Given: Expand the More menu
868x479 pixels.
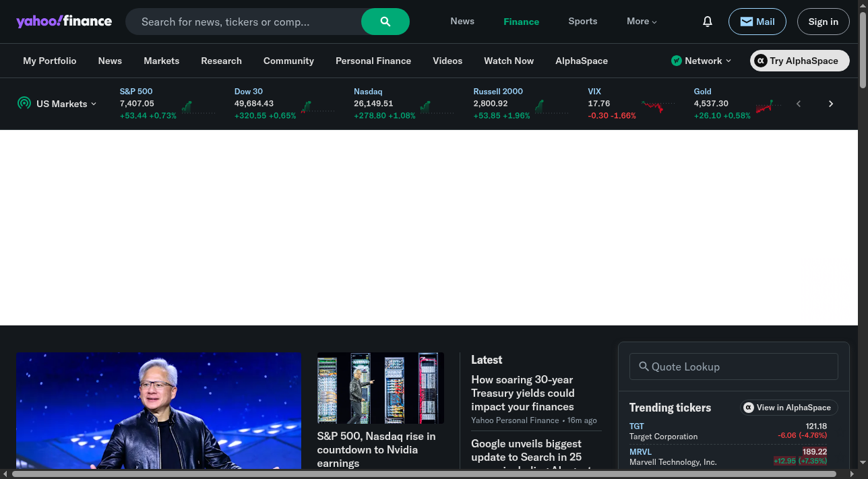Looking at the screenshot, I should (642, 22).
